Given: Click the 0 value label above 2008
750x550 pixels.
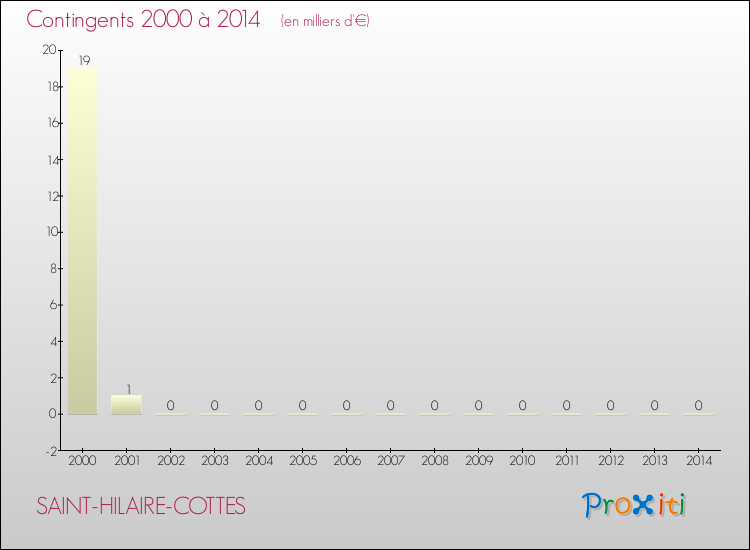Looking at the screenshot, I should pyautogui.click(x=434, y=406).
